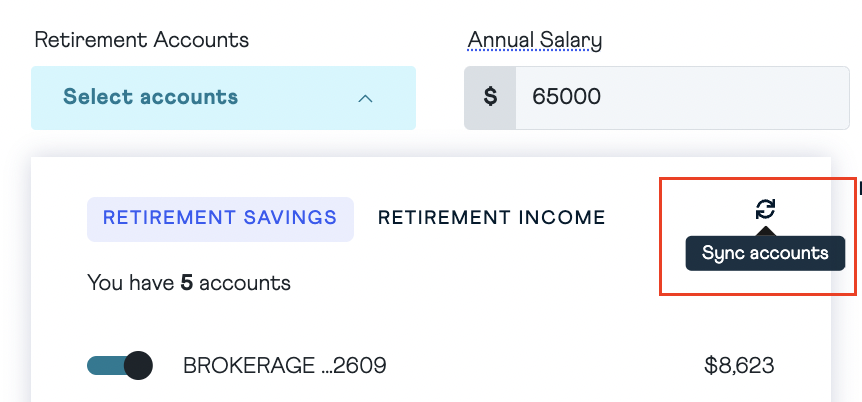862x402 pixels.
Task: Click the dollar sign salary prefix
Action: (490, 97)
